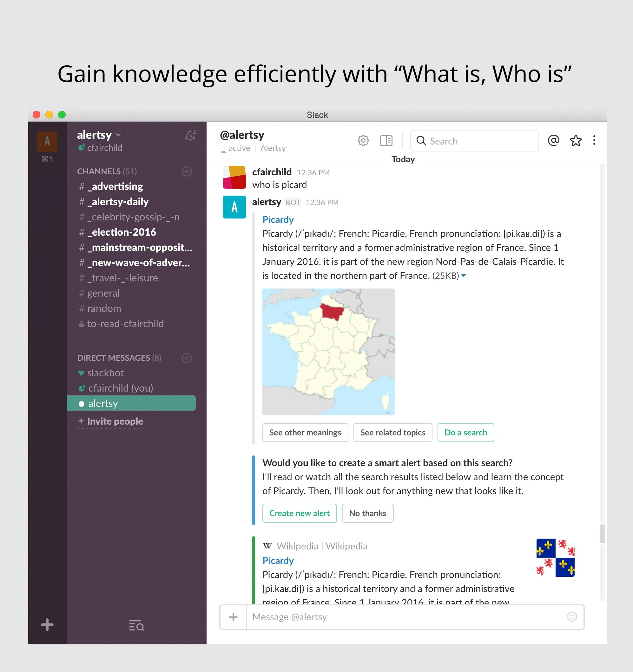Open the three-dot more menu
This screenshot has height=672, width=633.
tap(594, 140)
